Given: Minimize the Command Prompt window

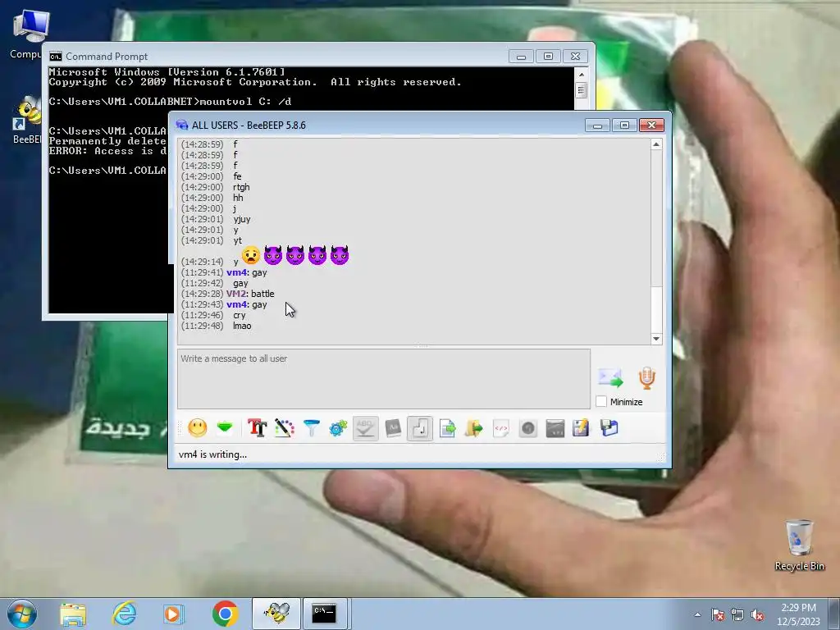Looking at the screenshot, I should tap(521, 57).
